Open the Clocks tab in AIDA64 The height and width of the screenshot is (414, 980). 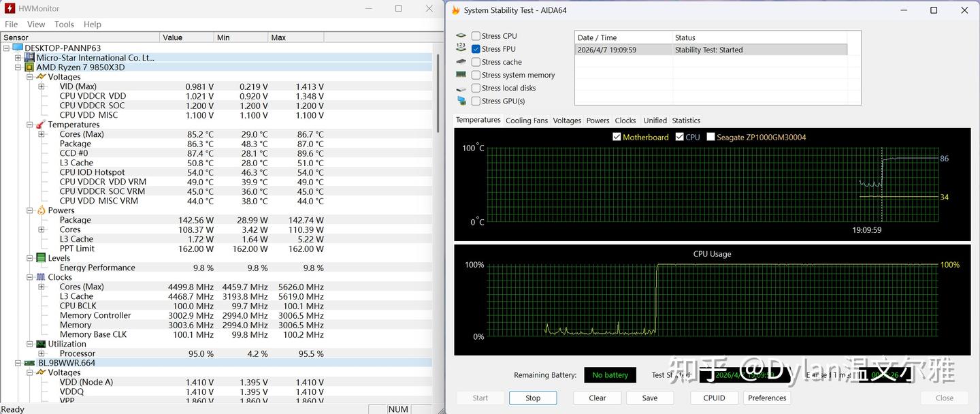(x=625, y=121)
